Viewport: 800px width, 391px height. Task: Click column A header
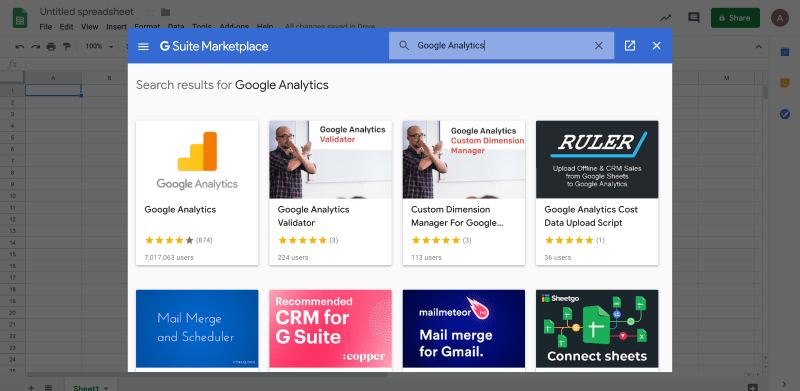point(53,78)
